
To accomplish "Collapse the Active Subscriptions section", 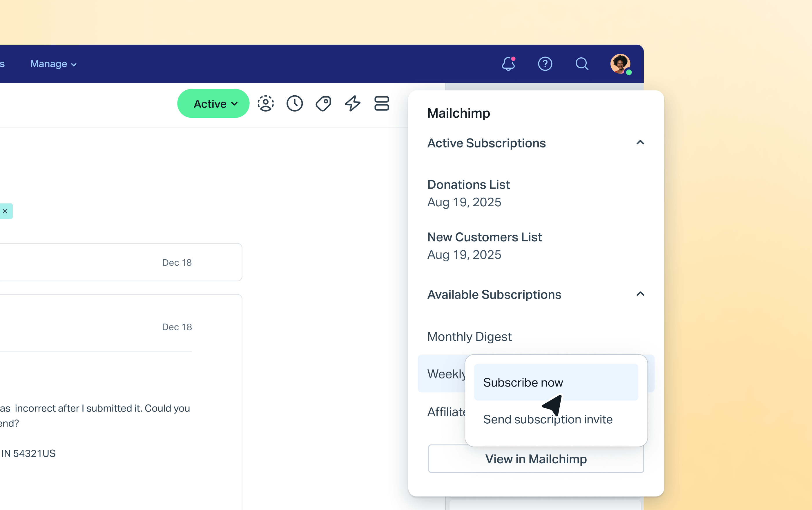I will 640,143.
